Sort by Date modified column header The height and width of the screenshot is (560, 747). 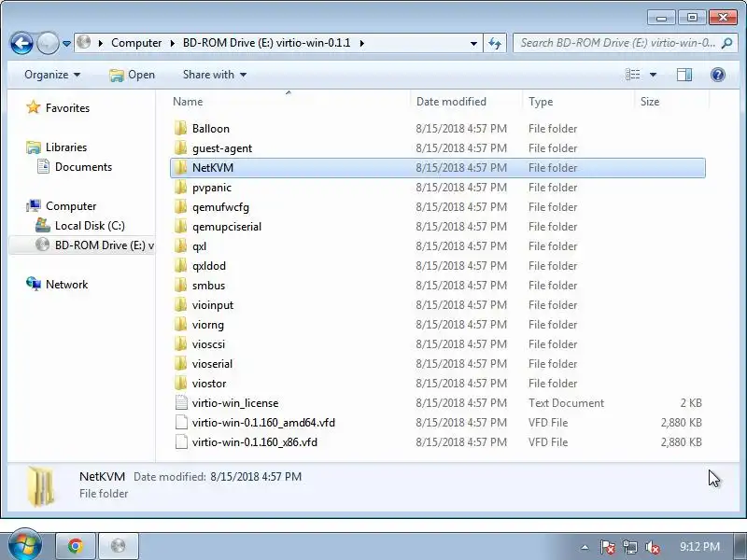[x=451, y=102]
